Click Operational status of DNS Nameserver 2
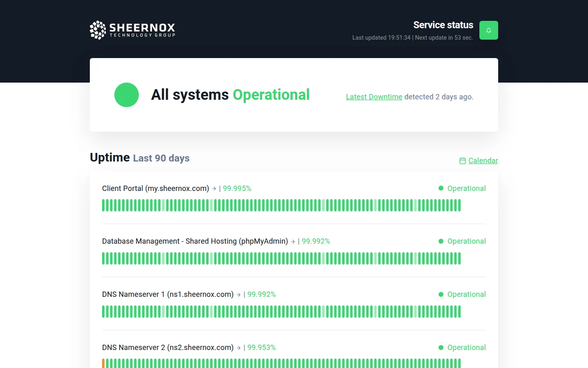Screen dimensions: 588x368 coord(462,348)
